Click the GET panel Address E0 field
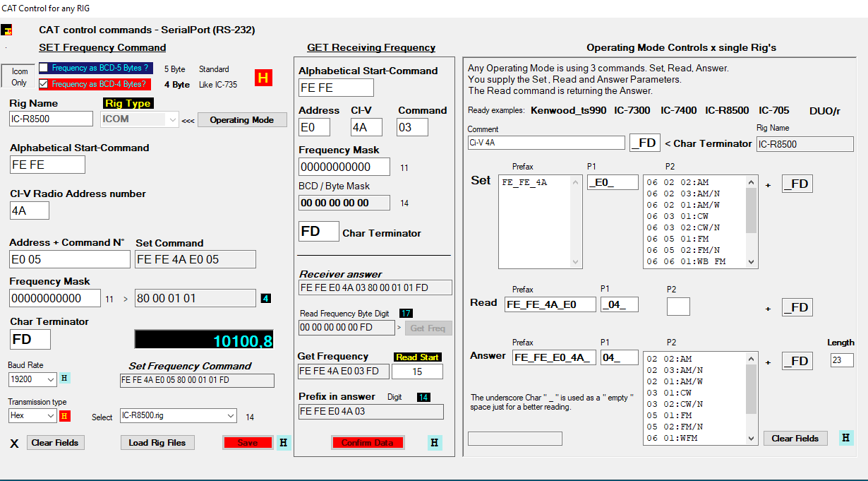Screen dimensions: 868x481 (315, 127)
